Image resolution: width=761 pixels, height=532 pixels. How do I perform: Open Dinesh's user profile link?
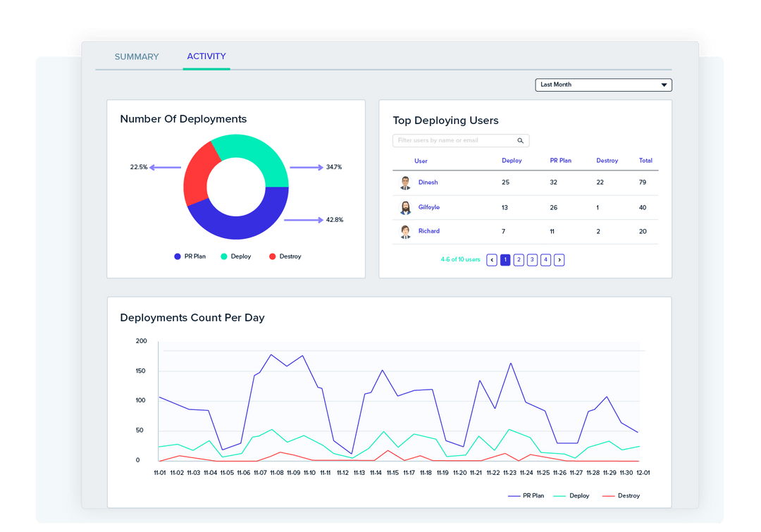tap(428, 182)
